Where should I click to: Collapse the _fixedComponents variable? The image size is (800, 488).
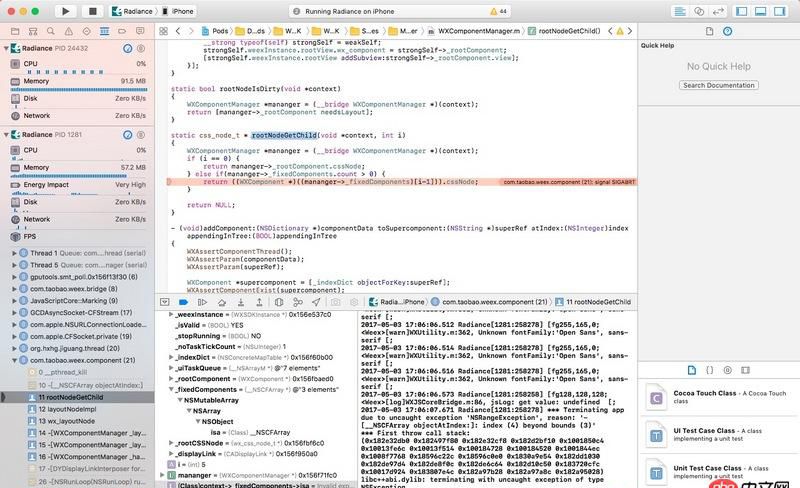point(171,390)
